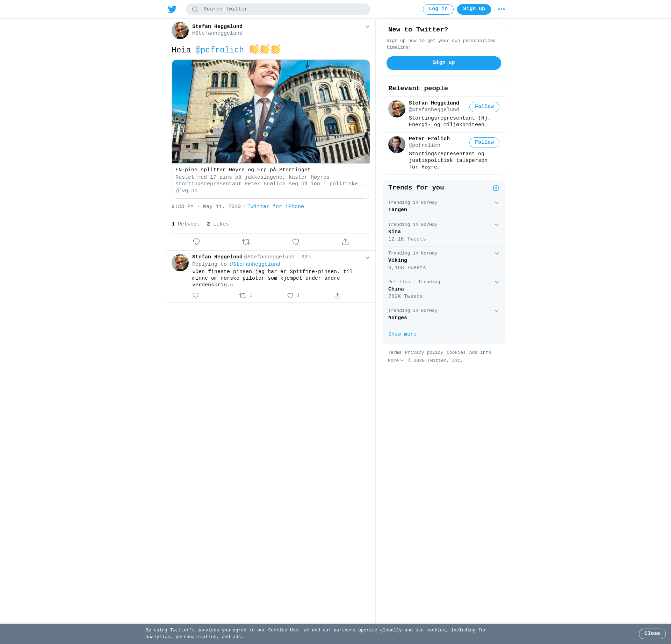Like the main Heia tweet
This screenshot has width=671, height=644.
pyautogui.click(x=296, y=242)
